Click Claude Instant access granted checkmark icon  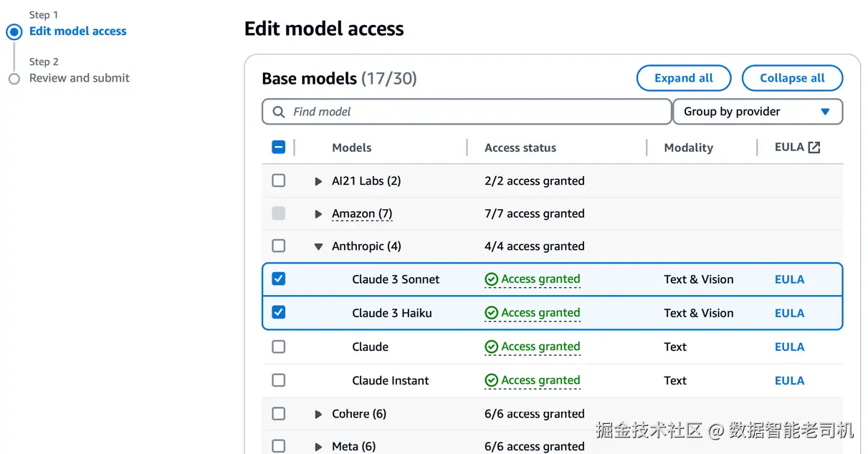tap(491, 380)
